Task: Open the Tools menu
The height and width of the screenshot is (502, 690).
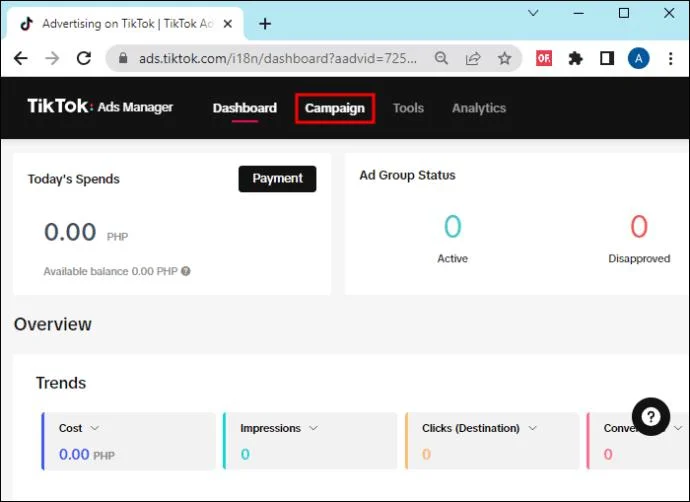Action: (x=408, y=108)
